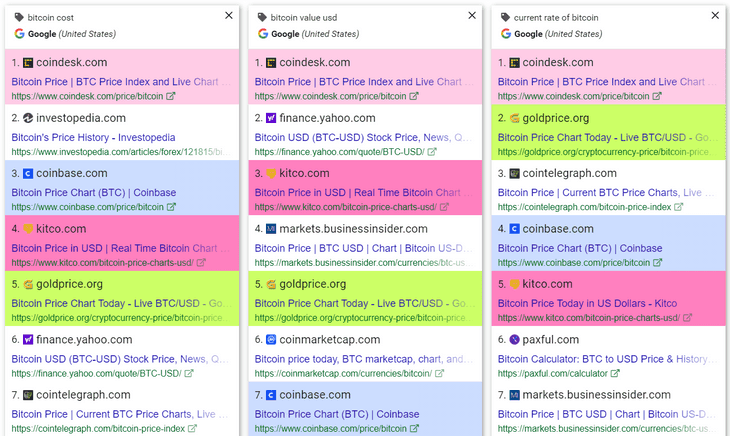Click 'paxful.com' domain text
This screenshot has width=730, height=436.
tap(551, 340)
